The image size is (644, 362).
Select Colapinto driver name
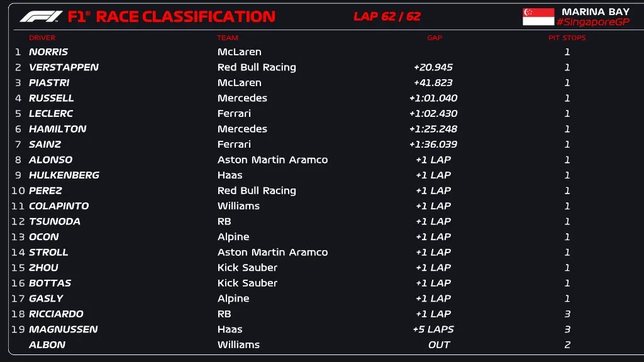[58, 206]
